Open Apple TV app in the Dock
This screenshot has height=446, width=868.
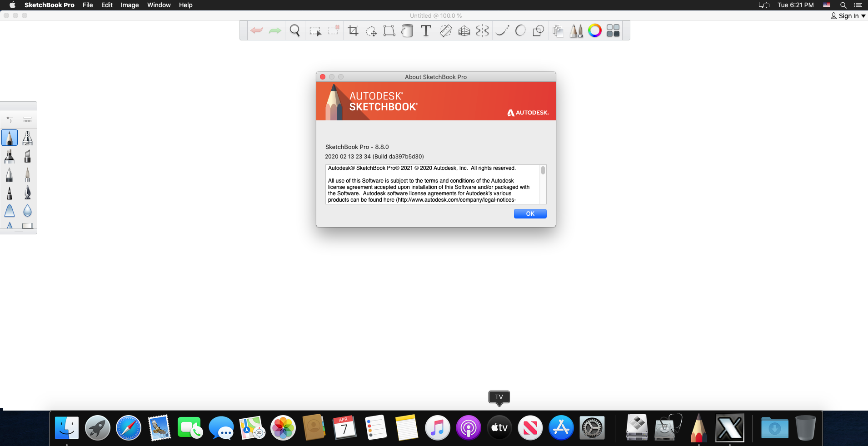499,428
